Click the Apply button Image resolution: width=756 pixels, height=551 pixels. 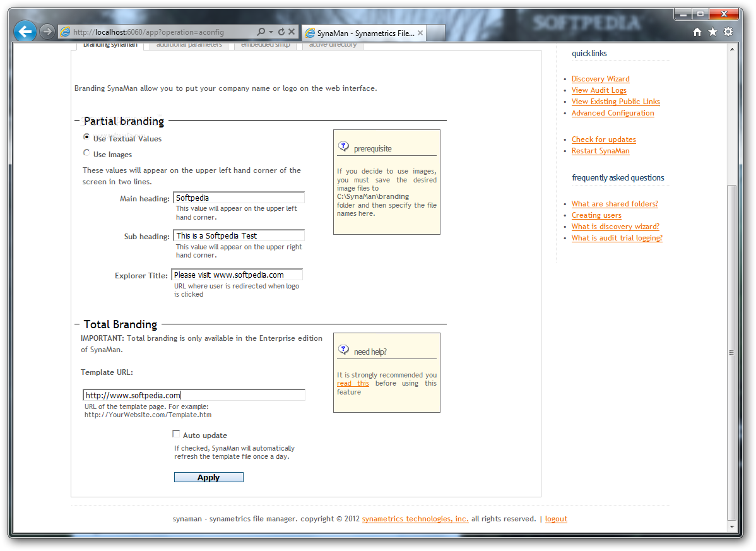[x=209, y=477]
